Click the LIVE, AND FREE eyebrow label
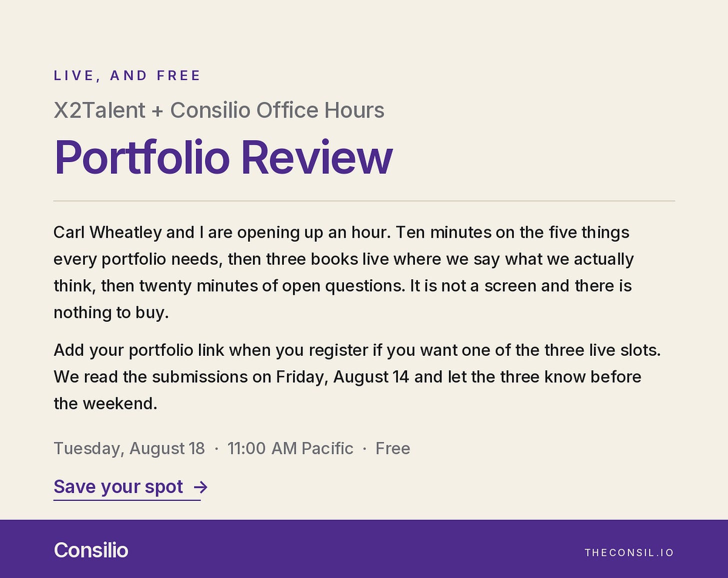Viewport: 728px width, 578px height. pyautogui.click(x=127, y=76)
